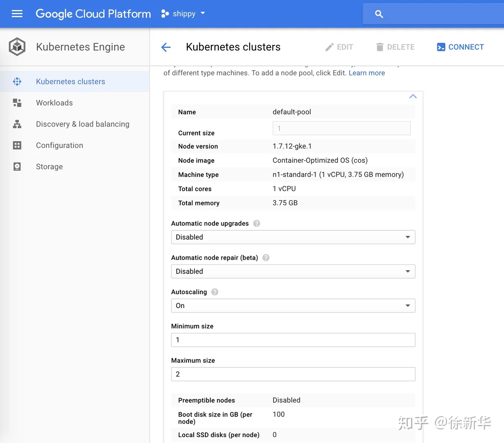504x443 pixels.
Task: Click the DELETE button label
Action: (401, 47)
